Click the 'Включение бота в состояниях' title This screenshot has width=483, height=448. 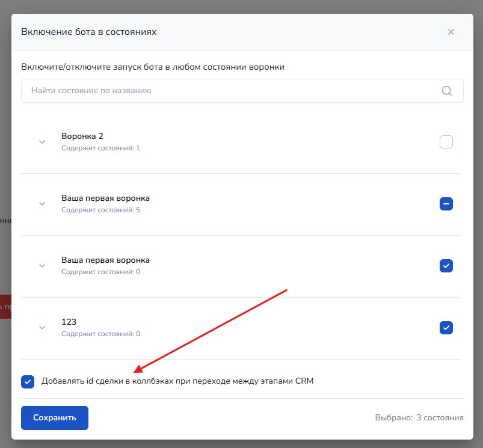[89, 32]
